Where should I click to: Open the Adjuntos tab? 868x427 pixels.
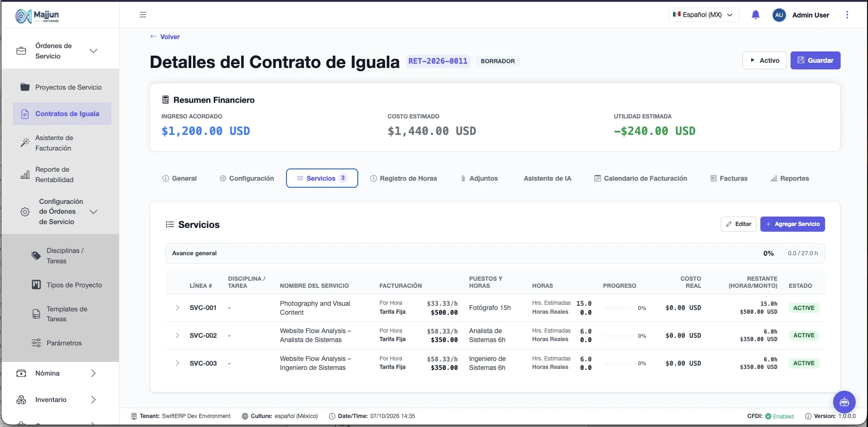point(479,178)
